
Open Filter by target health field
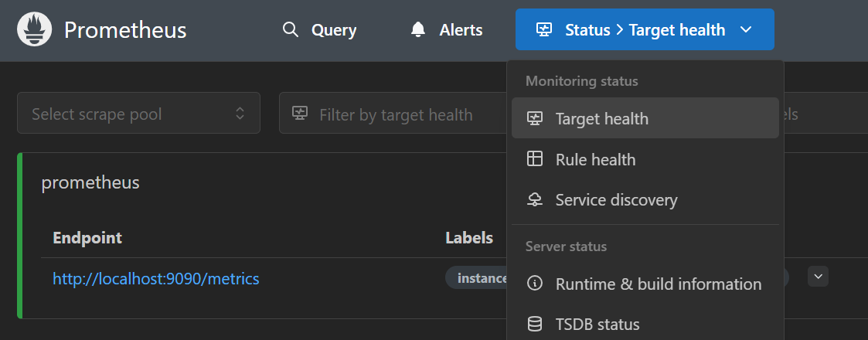pos(393,114)
